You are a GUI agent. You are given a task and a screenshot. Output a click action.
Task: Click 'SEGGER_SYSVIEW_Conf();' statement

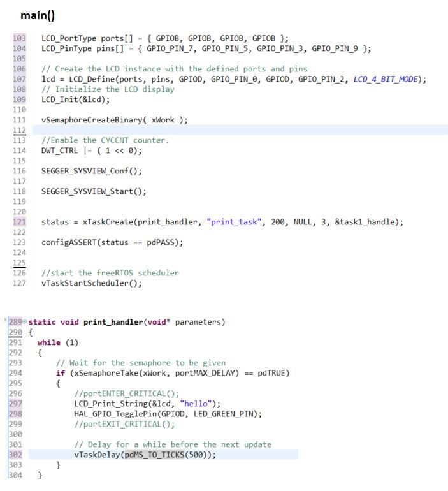(x=92, y=171)
